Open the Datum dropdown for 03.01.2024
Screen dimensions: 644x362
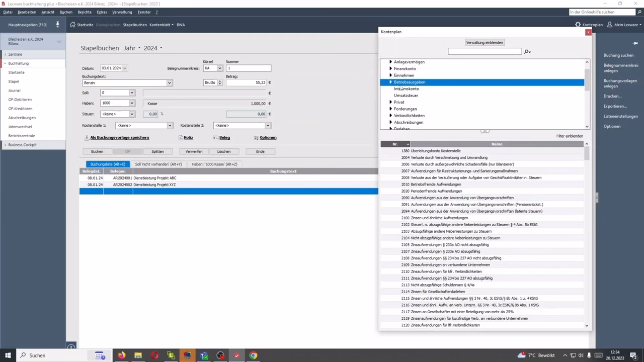124,68
